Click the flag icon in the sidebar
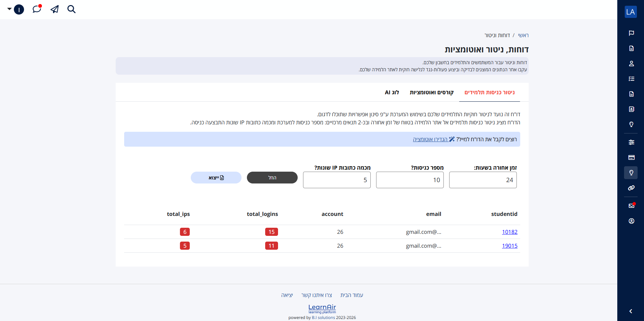644x321 pixels. coord(631,33)
